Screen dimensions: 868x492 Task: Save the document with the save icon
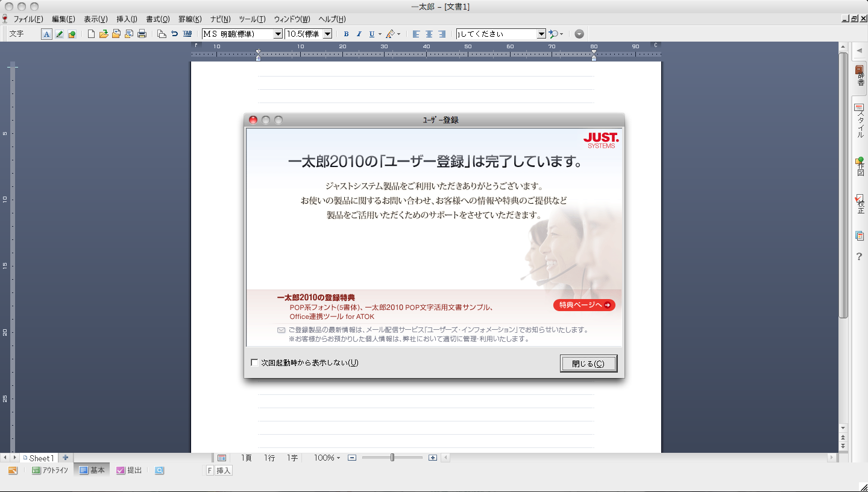(116, 34)
